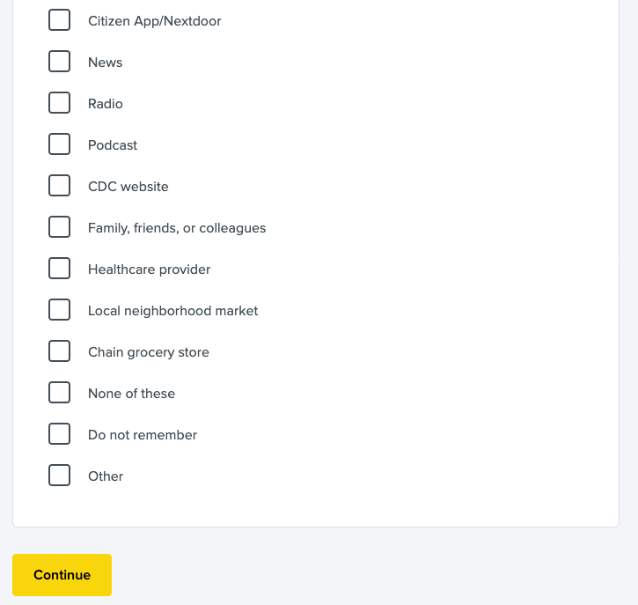Tick Family, friends, or colleagues checkbox
The height and width of the screenshot is (605, 638).
(x=59, y=227)
